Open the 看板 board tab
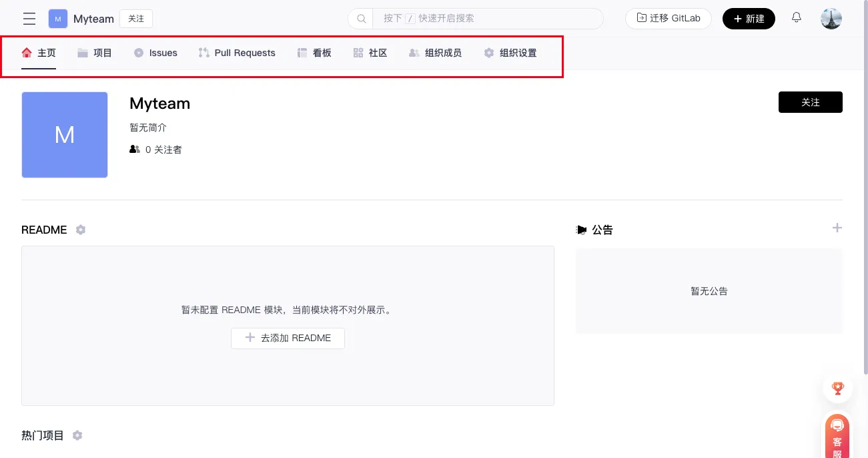The width and height of the screenshot is (868, 458). click(314, 53)
